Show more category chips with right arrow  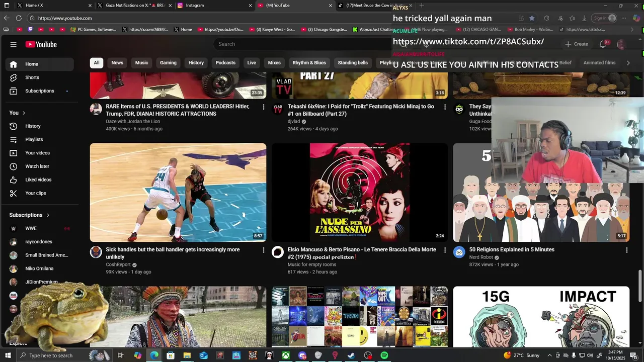coord(628,63)
